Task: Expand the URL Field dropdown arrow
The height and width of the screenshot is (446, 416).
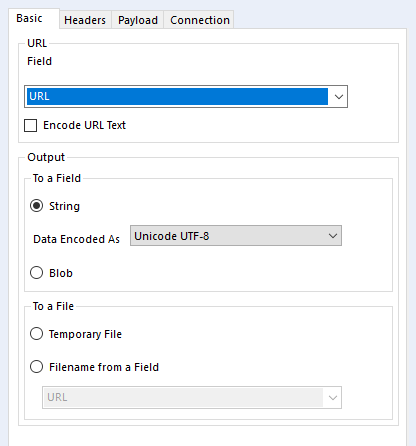Action: [338, 97]
